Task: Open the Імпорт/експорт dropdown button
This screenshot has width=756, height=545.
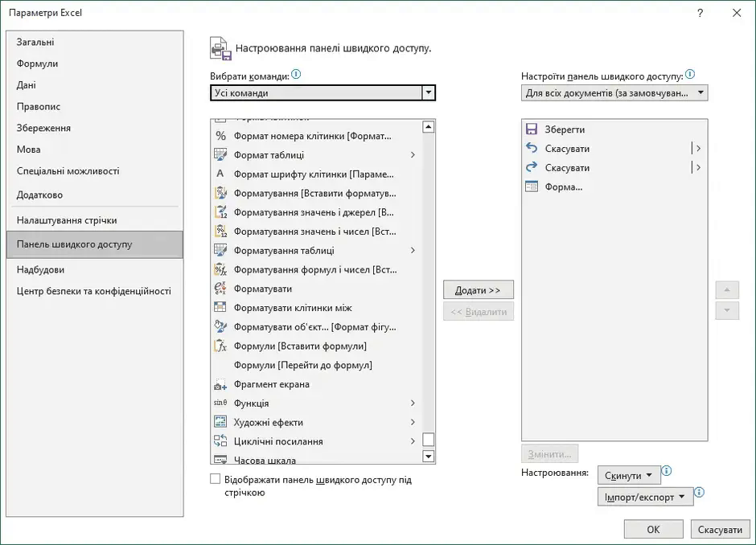Action: tap(645, 497)
